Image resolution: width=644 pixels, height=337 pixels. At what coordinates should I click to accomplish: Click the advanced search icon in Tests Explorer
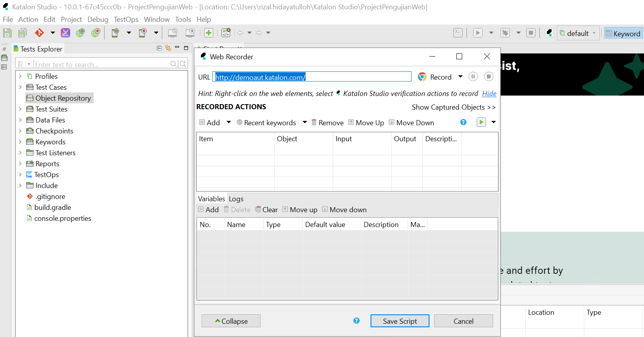point(183,64)
